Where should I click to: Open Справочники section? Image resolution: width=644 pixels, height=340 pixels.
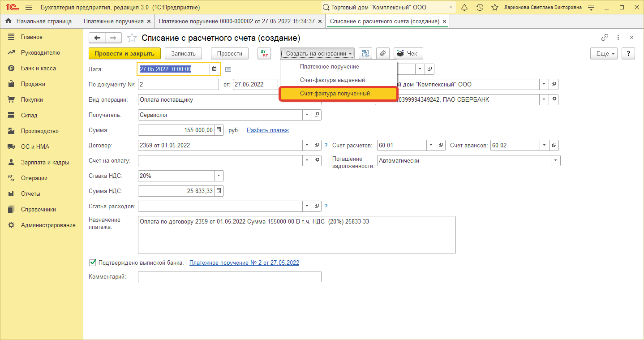click(x=39, y=210)
